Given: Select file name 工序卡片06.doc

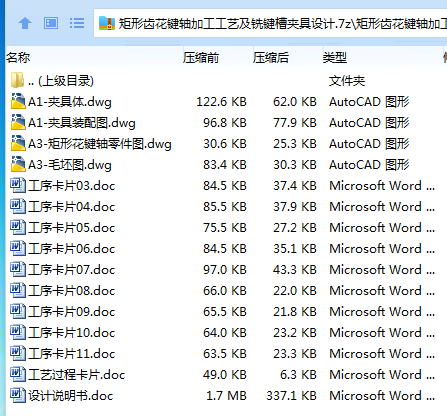Looking at the screenshot, I should [x=71, y=249].
